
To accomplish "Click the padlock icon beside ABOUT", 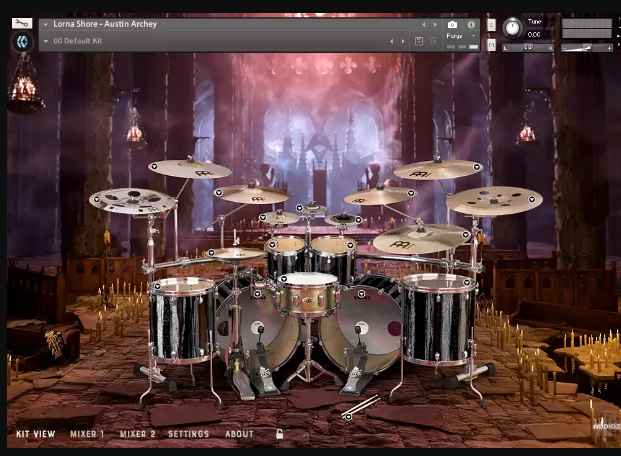I will (279, 434).
